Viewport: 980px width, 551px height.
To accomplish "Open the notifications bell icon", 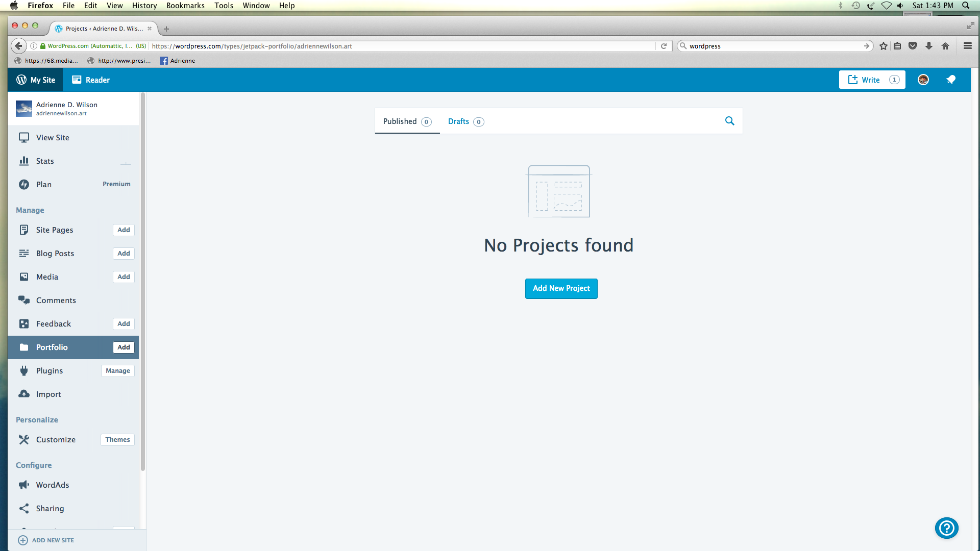I will pos(951,80).
